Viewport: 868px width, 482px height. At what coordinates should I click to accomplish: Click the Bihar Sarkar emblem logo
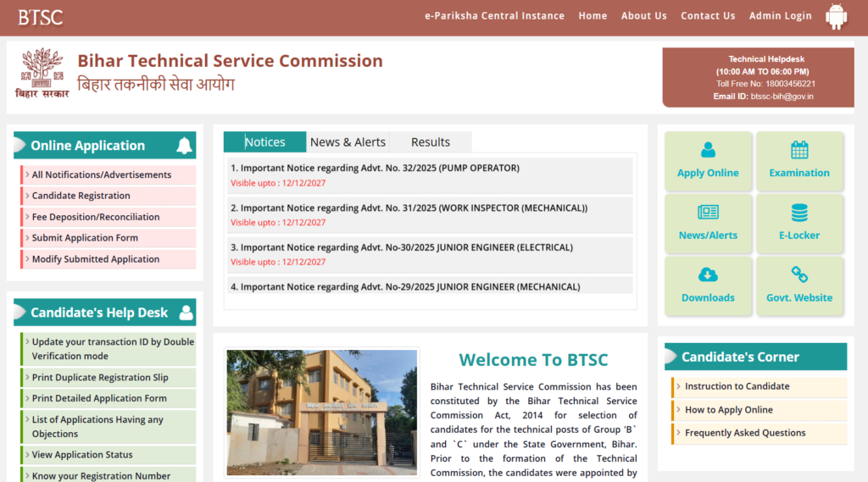pyautogui.click(x=42, y=73)
